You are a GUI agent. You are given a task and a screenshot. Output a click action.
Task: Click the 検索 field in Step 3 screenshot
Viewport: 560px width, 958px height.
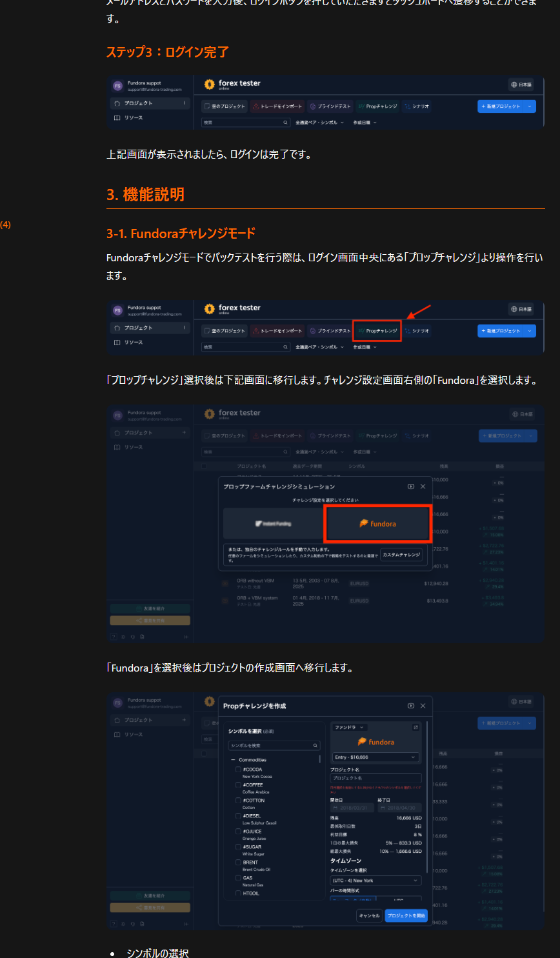coord(246,123)
